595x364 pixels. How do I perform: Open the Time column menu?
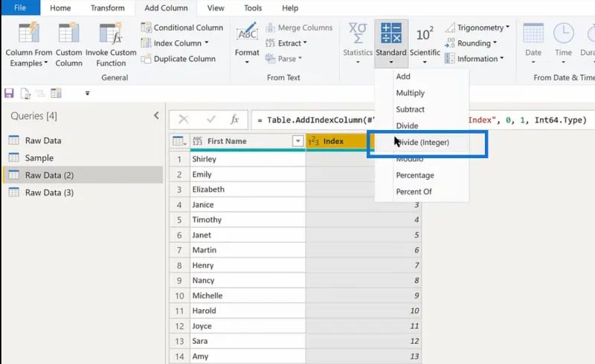tap(564, 44)
